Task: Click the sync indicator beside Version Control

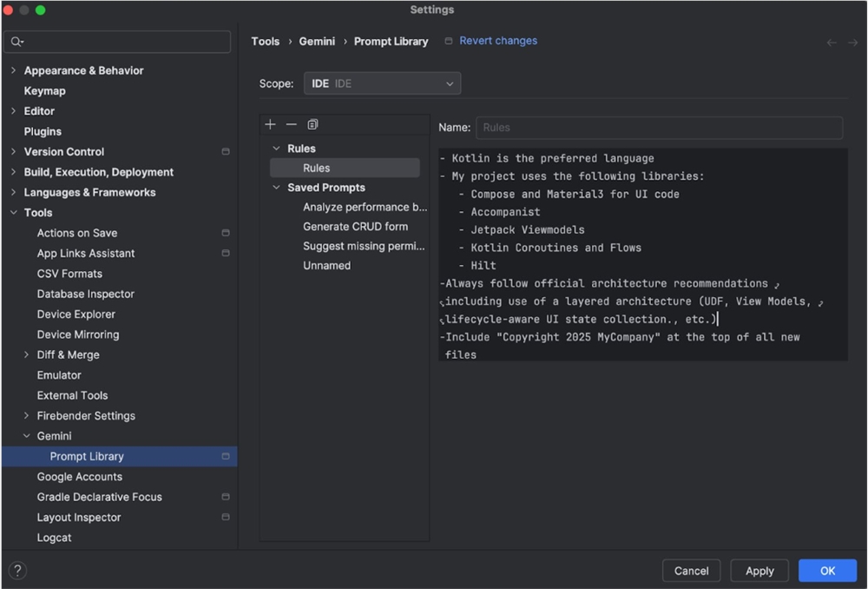Action: click(x=225, y=151)
